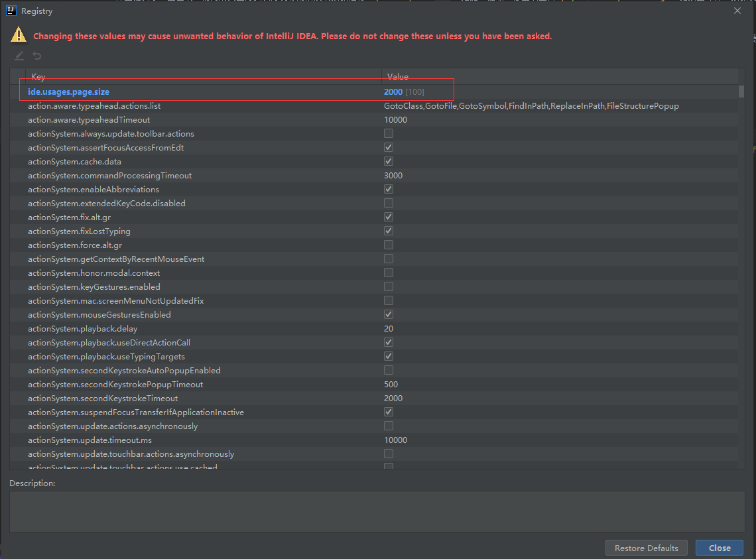
Task: Click the yellow warning triangle icon
Action: [19, 35]
